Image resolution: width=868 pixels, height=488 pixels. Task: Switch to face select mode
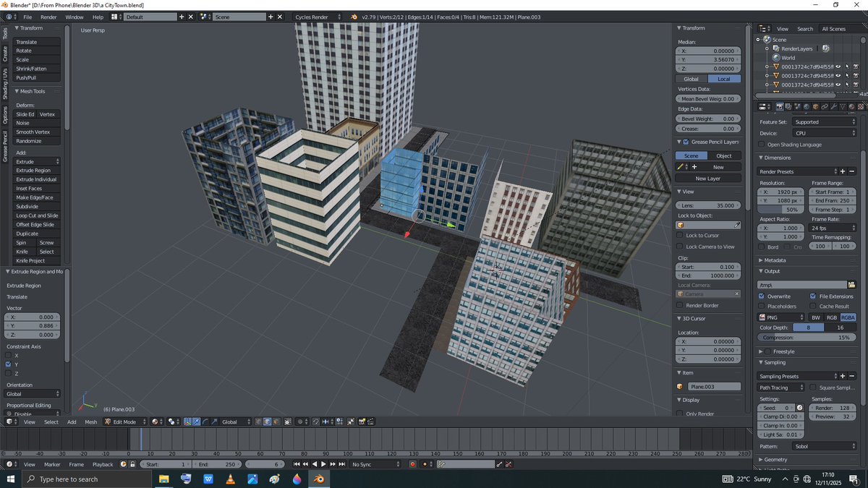point(276,421)
